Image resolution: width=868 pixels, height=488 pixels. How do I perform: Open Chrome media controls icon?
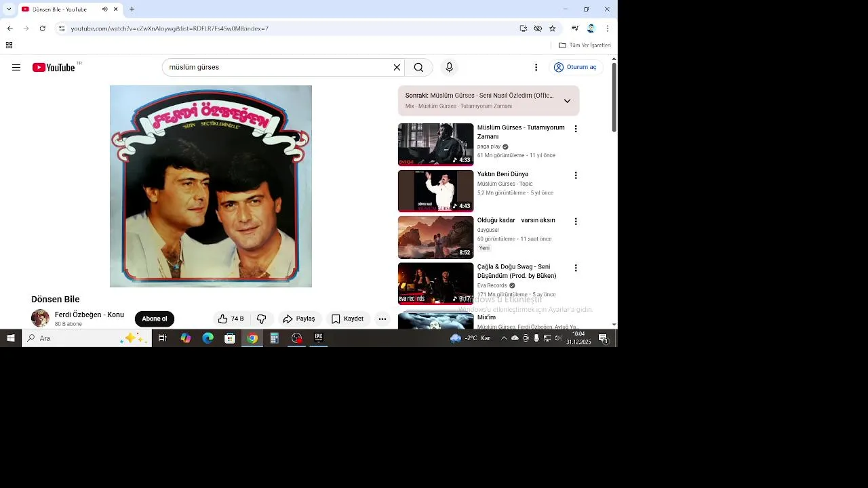click(575, 28)
